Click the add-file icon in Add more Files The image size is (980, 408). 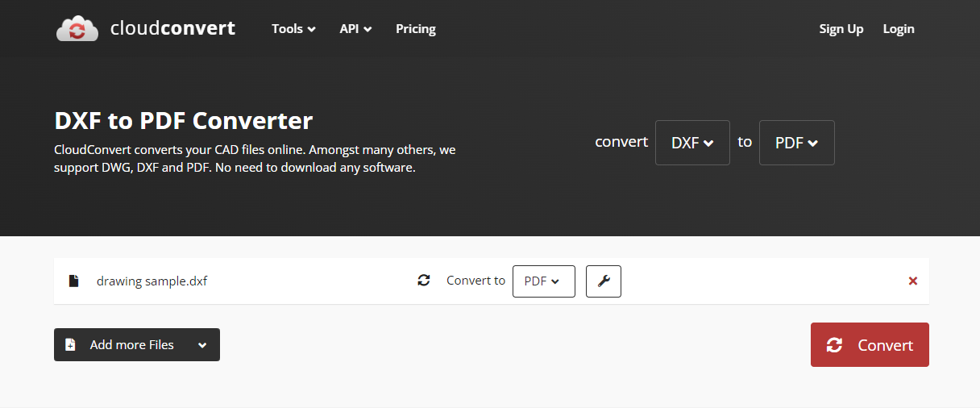pyautogui.click(x=70, y=345)
